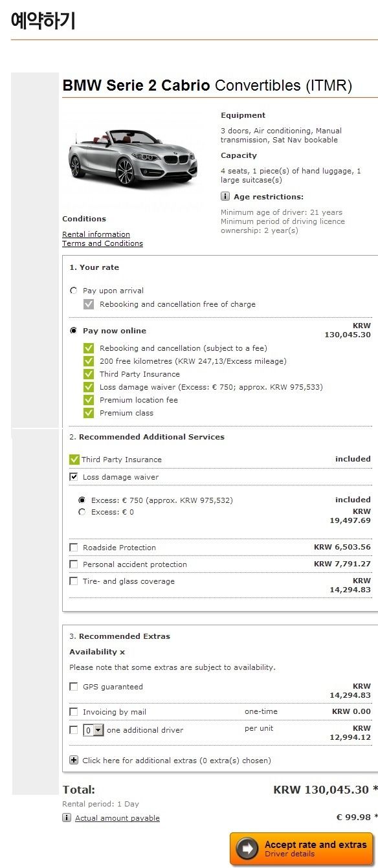Enable the GPS guaranteed extra
This screenshot has width=378, height=868.
point(74,687)
